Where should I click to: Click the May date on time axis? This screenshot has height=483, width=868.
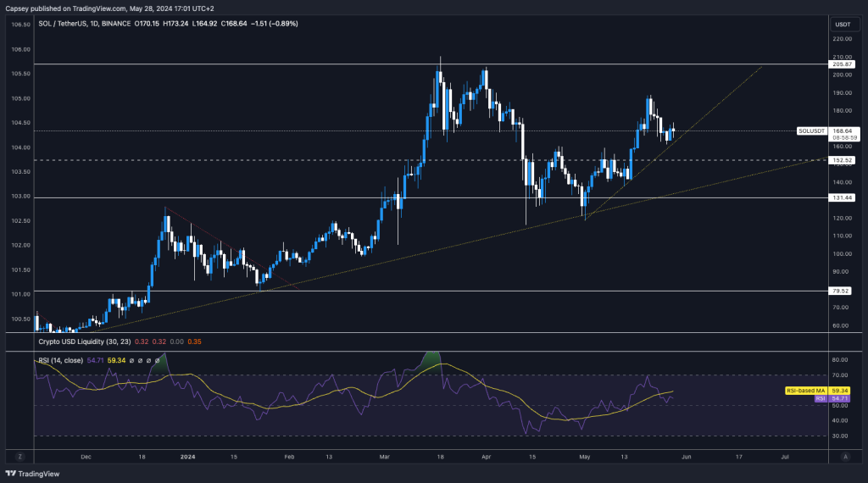585,457
